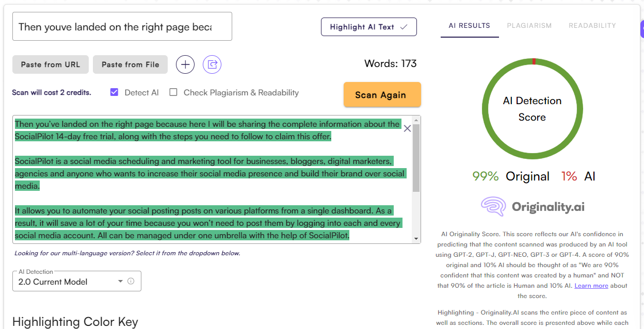Click the plus circle add icon

(x=185, y=64)
